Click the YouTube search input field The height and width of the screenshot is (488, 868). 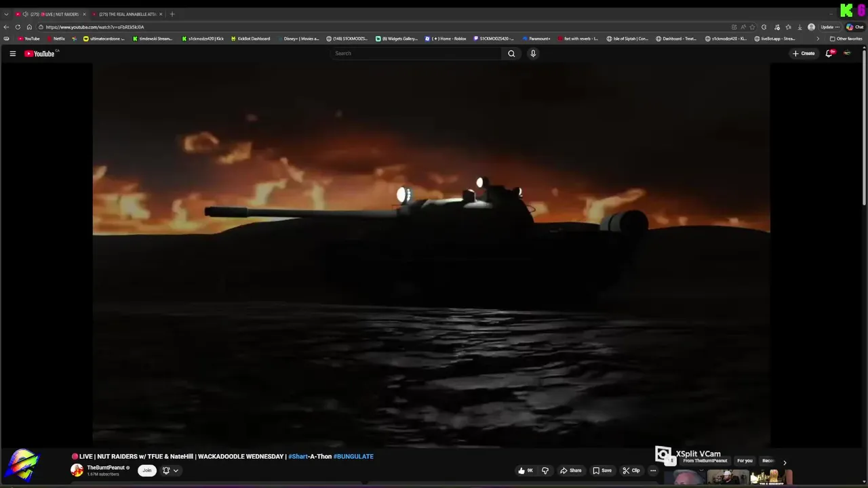point(416,54)
